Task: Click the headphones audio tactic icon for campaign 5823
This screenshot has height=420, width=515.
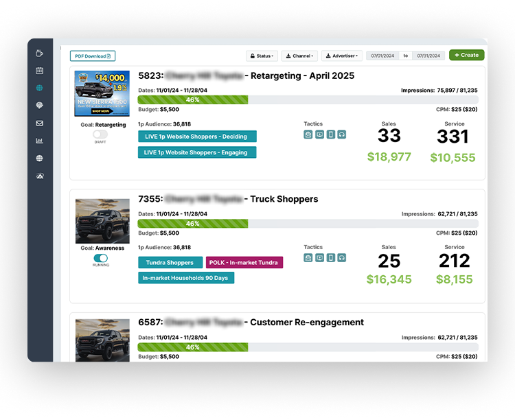Action: [342, 135]
